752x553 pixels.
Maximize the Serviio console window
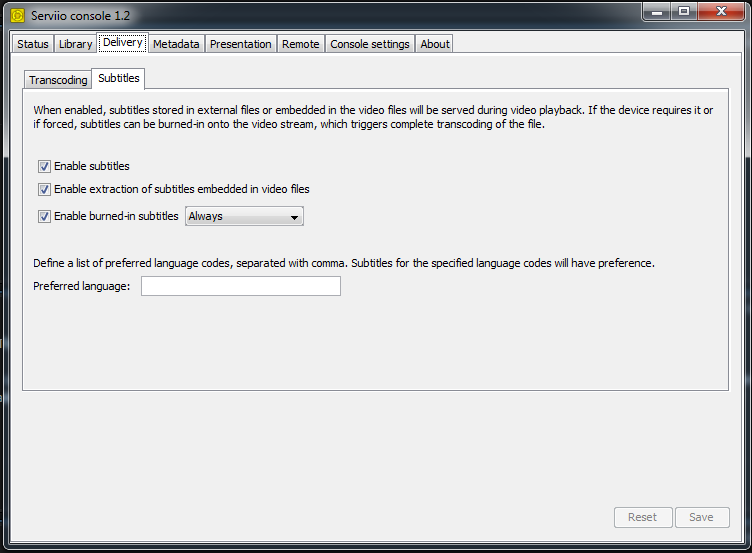pyautogui.click(x=684, y=12)
